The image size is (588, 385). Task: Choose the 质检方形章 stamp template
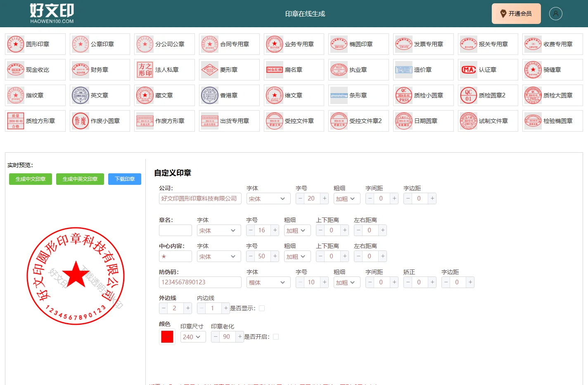coord(35,121)
